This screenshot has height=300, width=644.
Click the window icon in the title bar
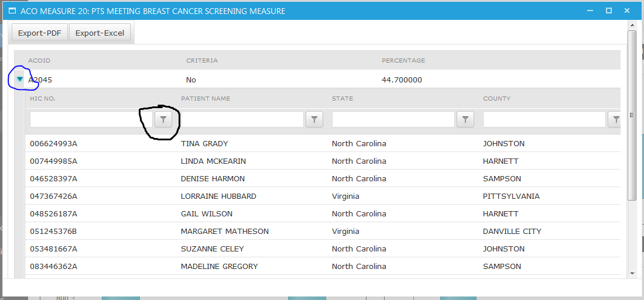click(12, 11)
